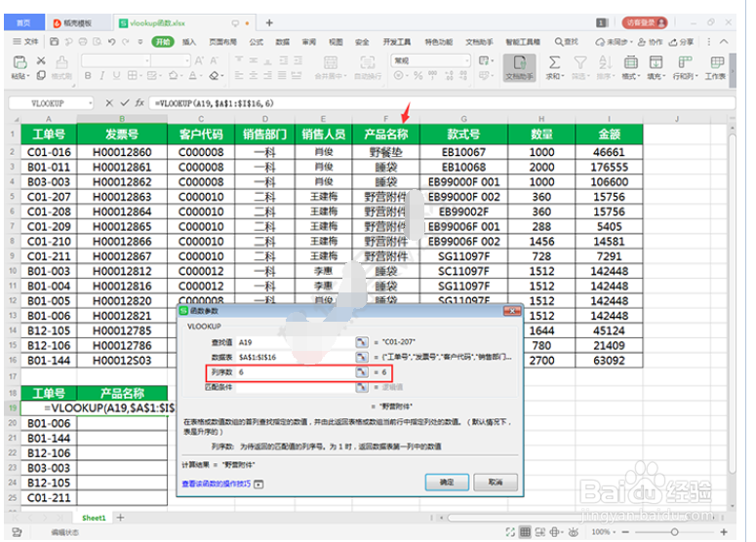The image size is (756, 542).
Task: Click the Filter (筛选) funnel icon
Action: [580, 62]
